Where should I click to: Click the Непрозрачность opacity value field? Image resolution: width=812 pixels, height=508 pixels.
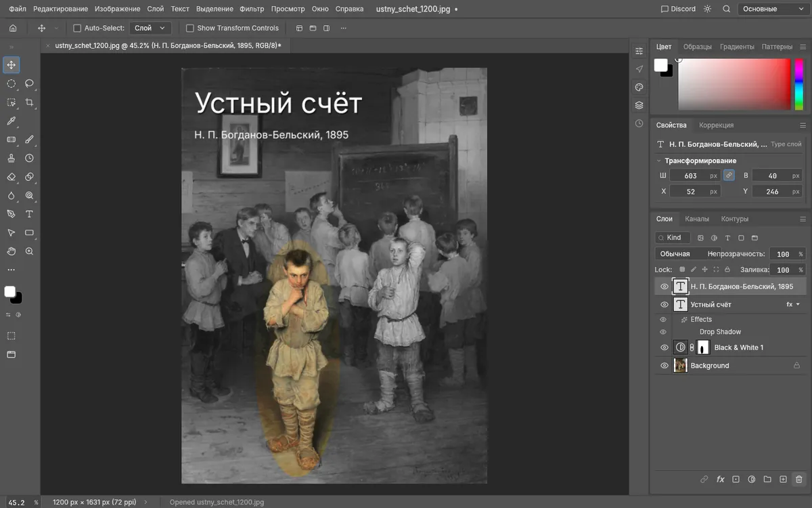click(787, 254)
